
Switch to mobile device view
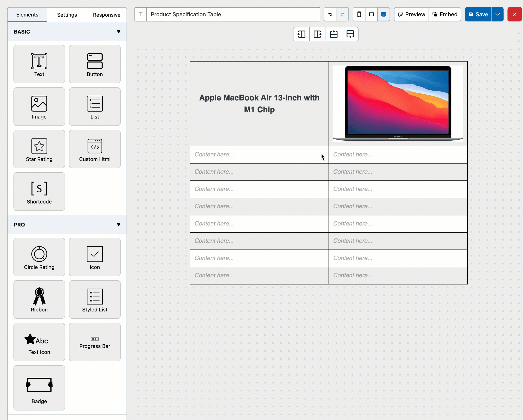(359, 14)
